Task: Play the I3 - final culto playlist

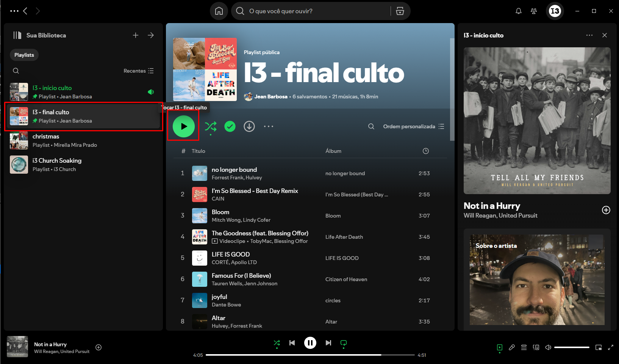Action: 184,126
